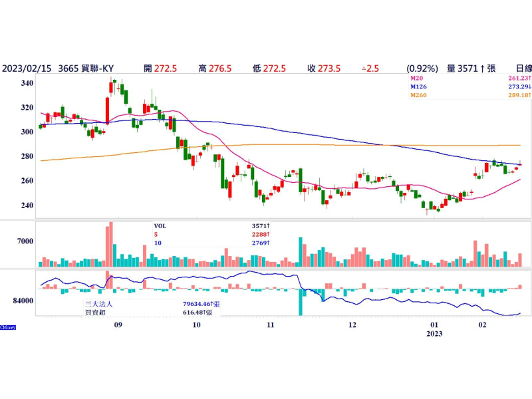
Task: Click the high price 276.5
Action: tap(220, 68)
